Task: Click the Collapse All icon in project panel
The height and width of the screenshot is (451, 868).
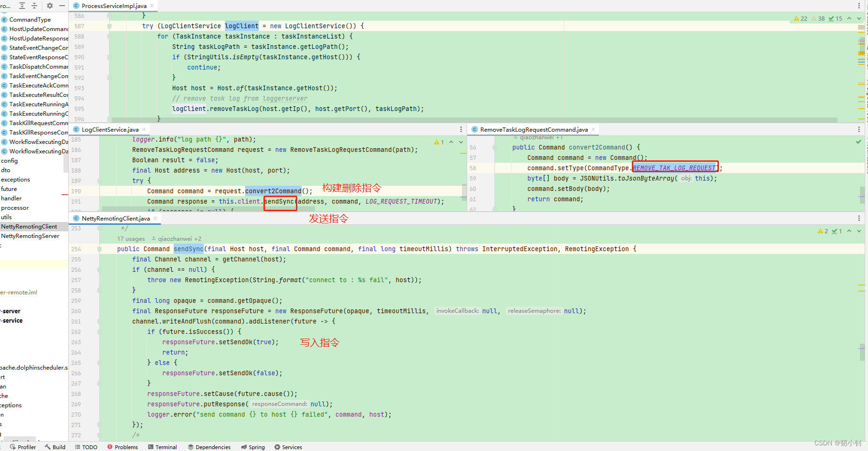Action: (x=34, y=6)
